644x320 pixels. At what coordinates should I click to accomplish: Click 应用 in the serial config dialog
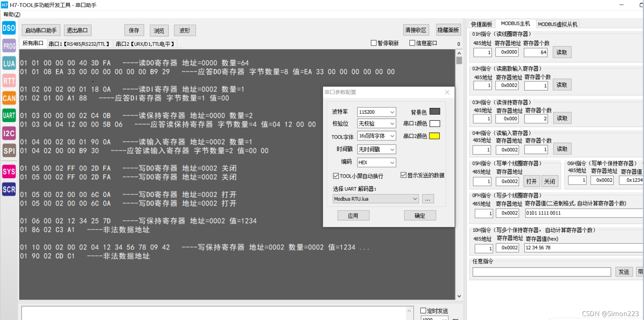point(353,215)
